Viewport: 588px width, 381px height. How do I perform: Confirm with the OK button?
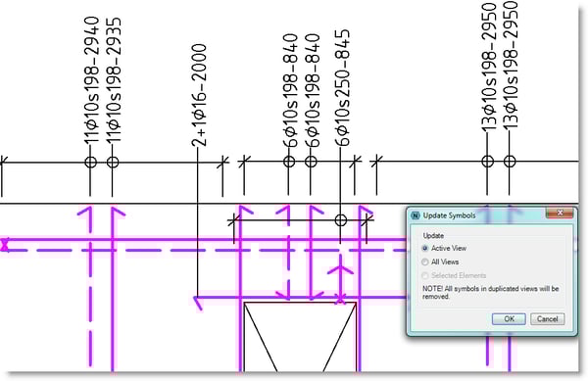point(509,319)
